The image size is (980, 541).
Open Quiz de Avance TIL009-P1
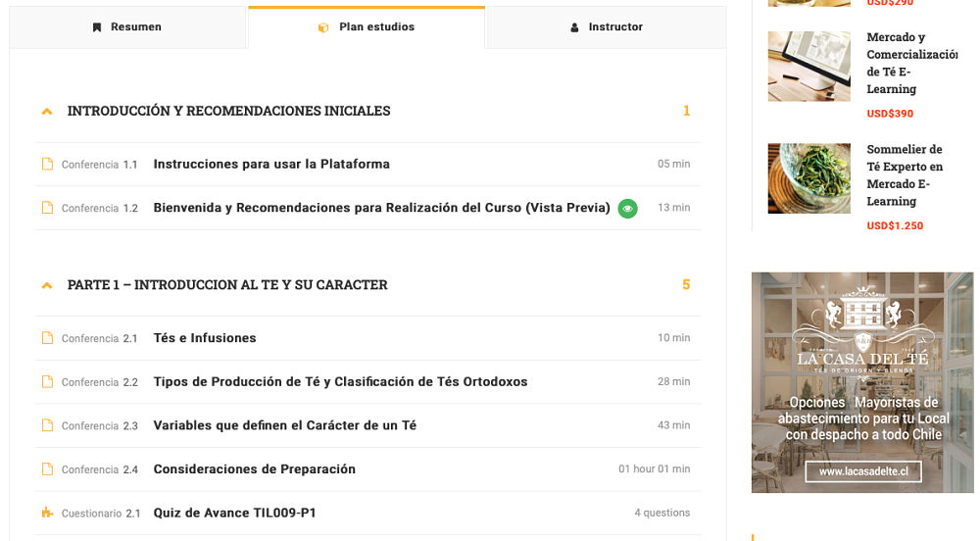pos(234,513)
